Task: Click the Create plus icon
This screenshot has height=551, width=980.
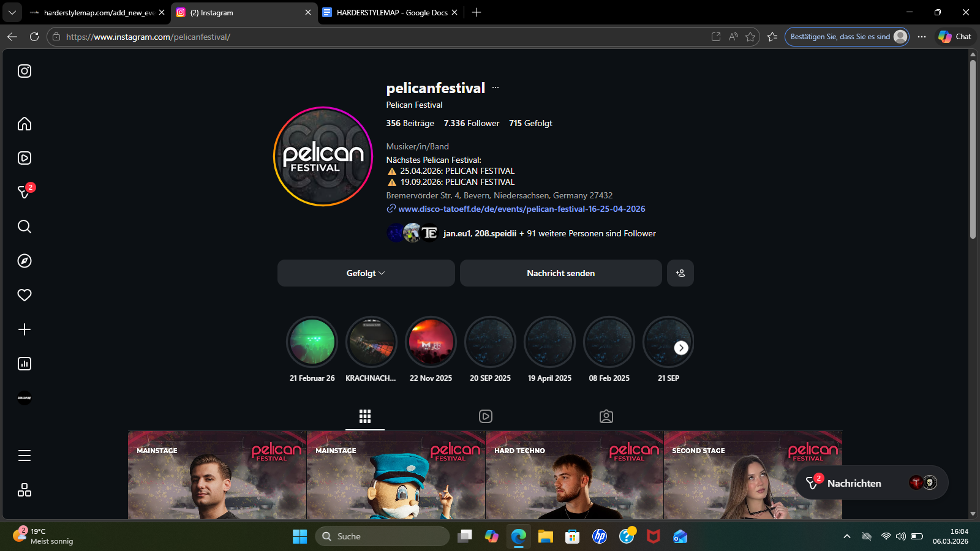Action: coord(24,329)
